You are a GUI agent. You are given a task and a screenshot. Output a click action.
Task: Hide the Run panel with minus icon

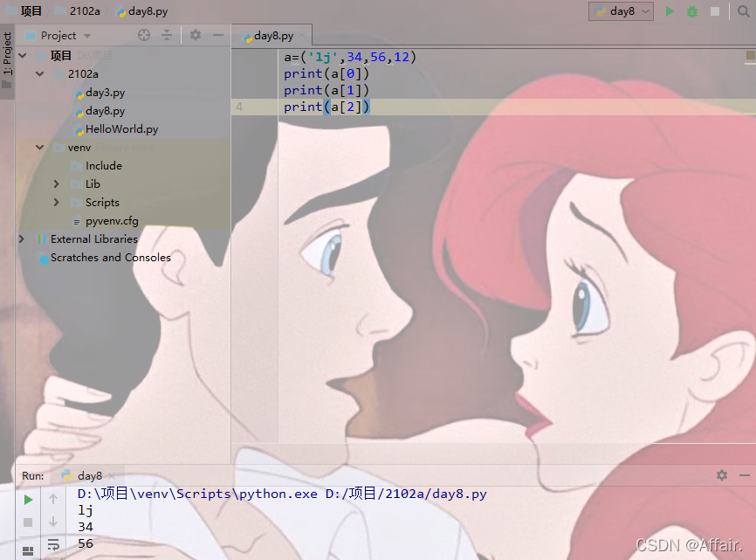[745, 475]
